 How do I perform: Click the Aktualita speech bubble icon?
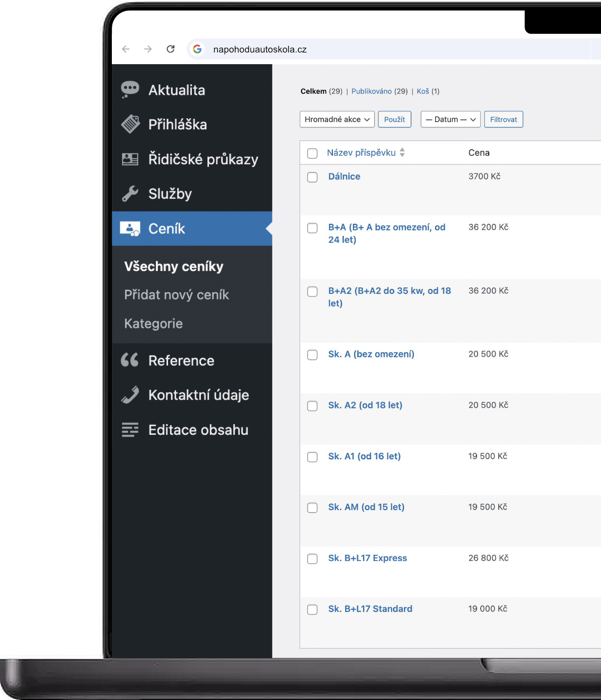(x=130, y=90)
